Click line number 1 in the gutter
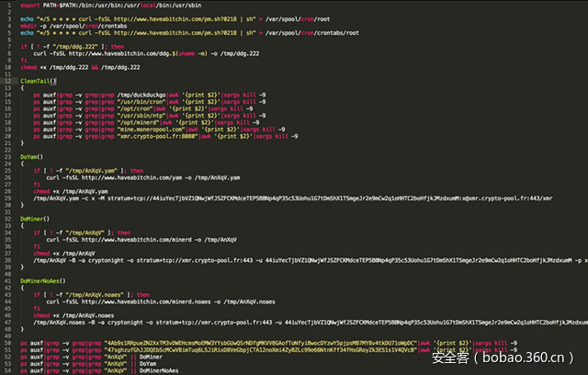Viewport: 588px width, 375px height. (x=6, y=6)
